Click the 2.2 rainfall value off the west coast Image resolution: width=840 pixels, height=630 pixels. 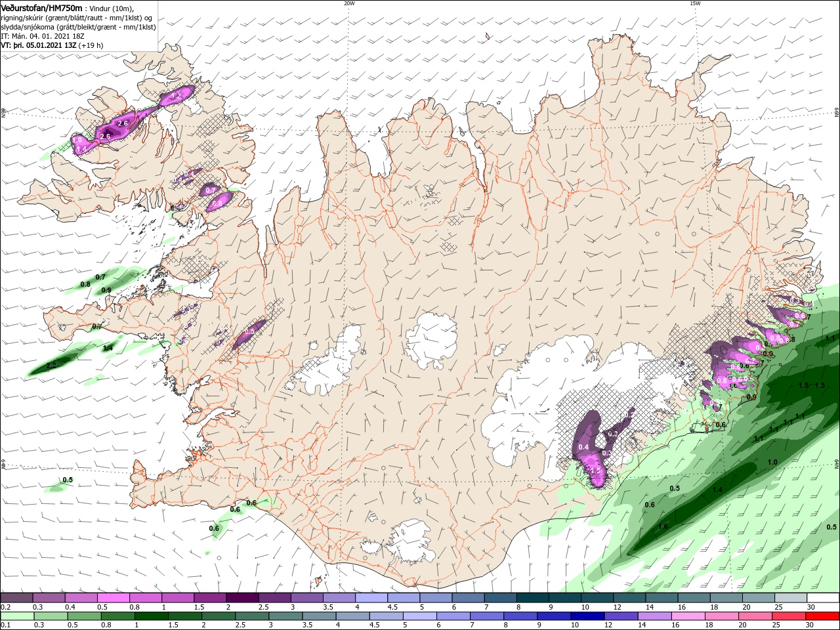point(51,365)
